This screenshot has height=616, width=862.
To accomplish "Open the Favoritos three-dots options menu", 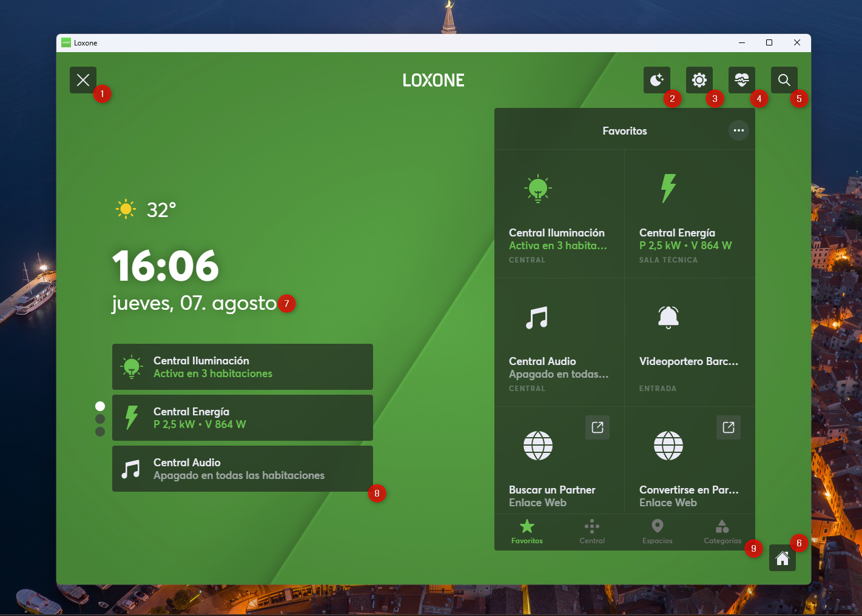I will coord(738,130).
